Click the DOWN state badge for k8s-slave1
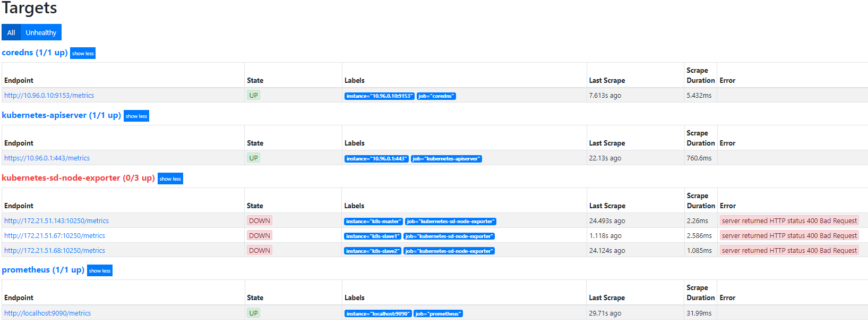Viewport: 868px width, 323px height. pyautogui.click(x=260, y=236)
